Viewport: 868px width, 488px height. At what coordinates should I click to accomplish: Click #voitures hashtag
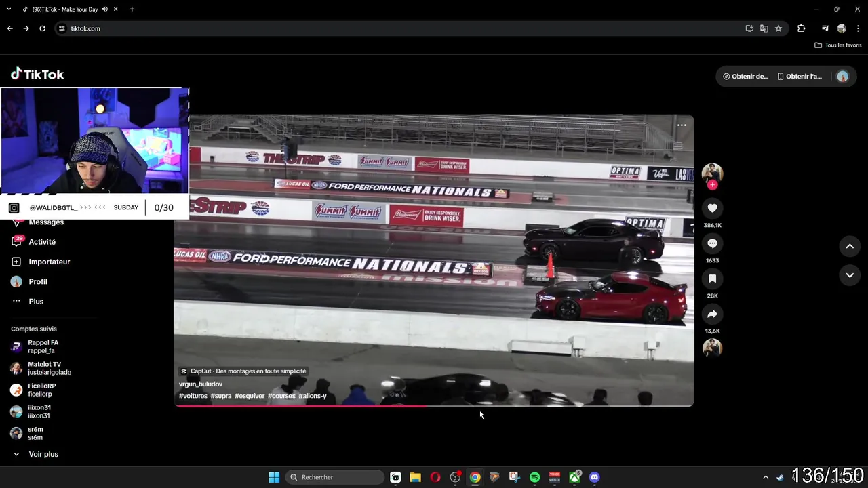click(193, 396)
